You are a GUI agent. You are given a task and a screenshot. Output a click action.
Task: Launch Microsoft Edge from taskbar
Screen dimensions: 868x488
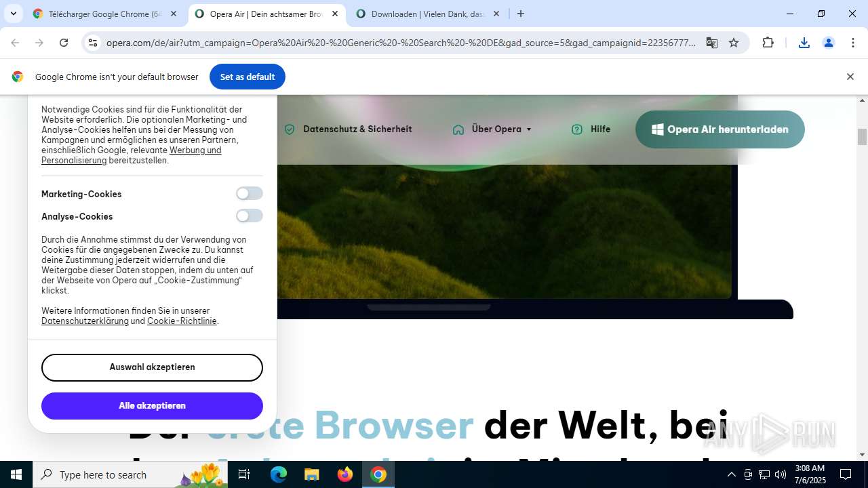(x=279, y=474)
